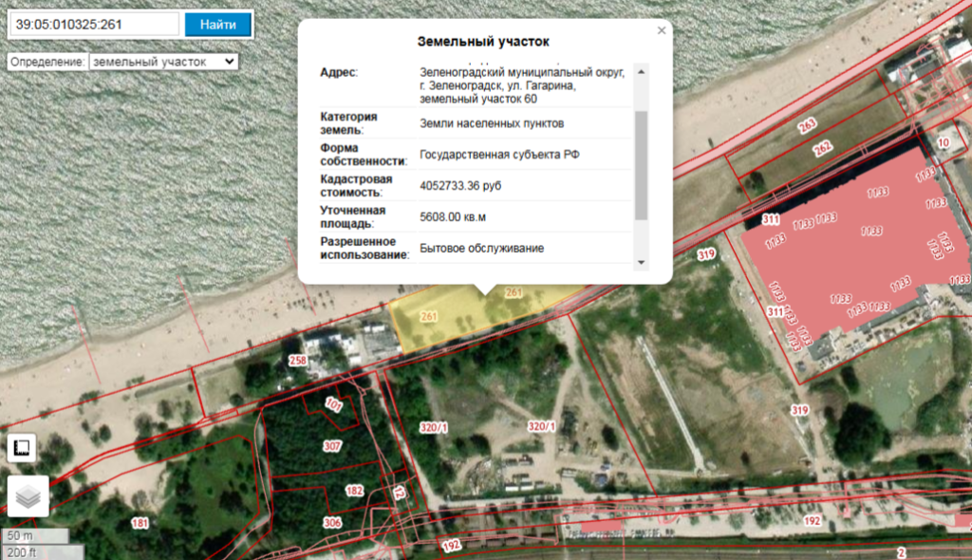Open the measurement ruler tool
Screen dimensions: 972x560
click(23, 448)
